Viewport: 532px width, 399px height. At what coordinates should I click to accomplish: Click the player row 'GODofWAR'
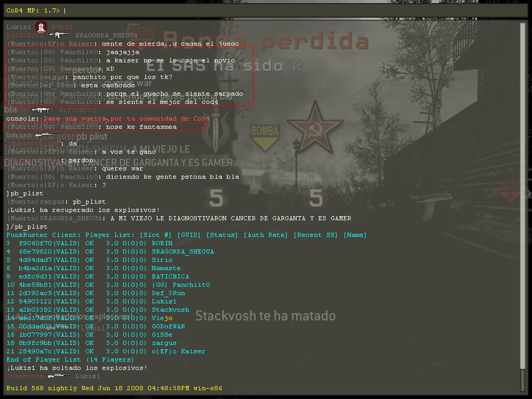coord(96,326)
